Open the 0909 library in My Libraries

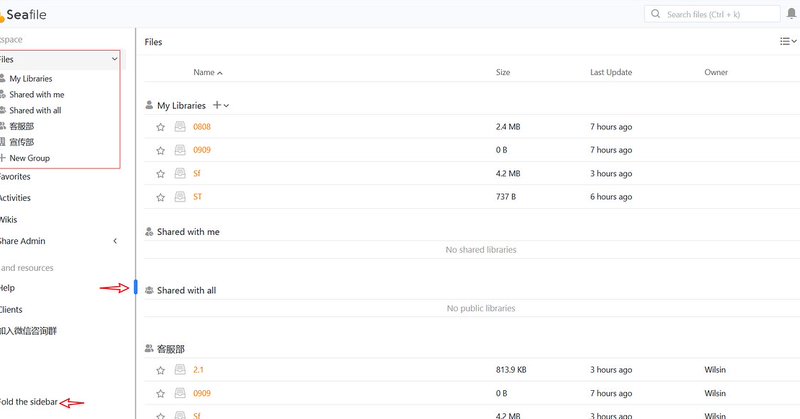point(202,150)
